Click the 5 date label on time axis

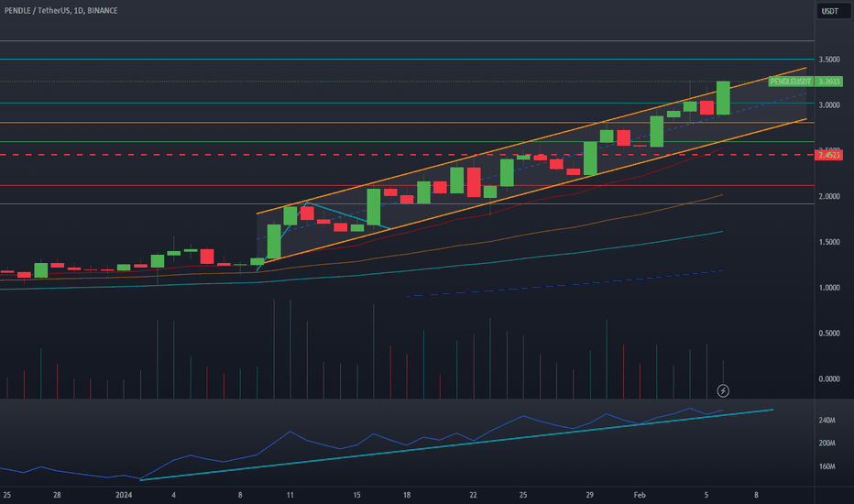(x=706, y=495)
